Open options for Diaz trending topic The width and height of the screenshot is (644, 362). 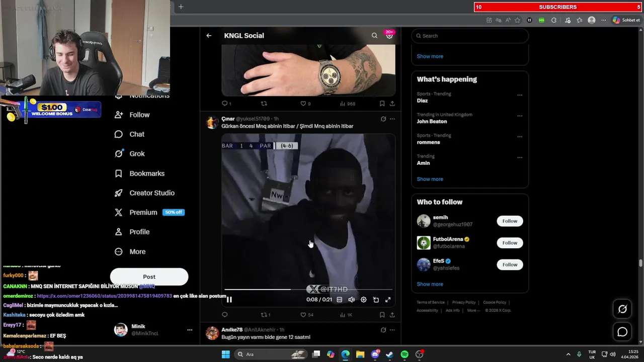pos(520,95)
